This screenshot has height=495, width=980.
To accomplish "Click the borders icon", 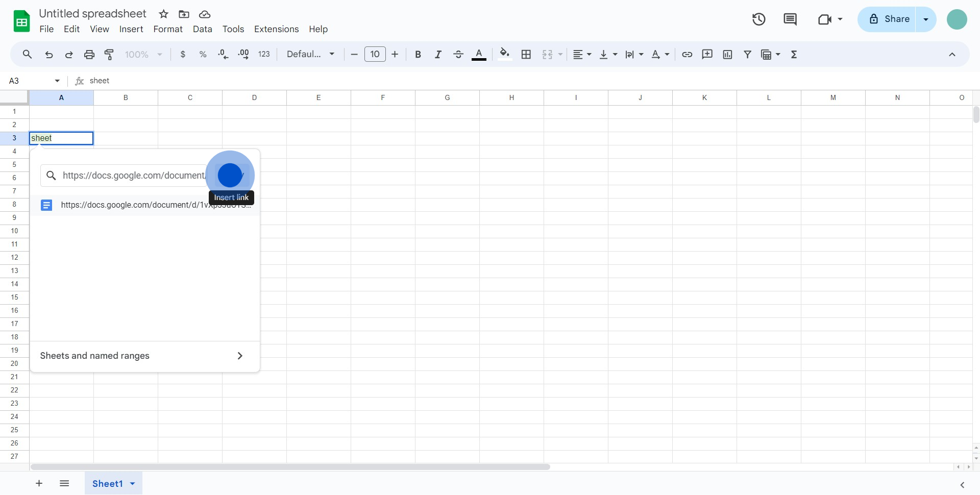I will coord(526,55).
